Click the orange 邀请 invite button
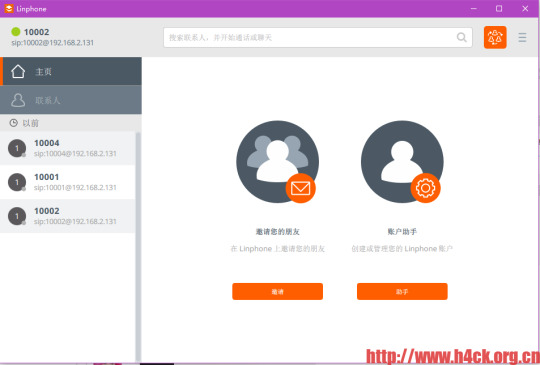 (x=277, y=292)
